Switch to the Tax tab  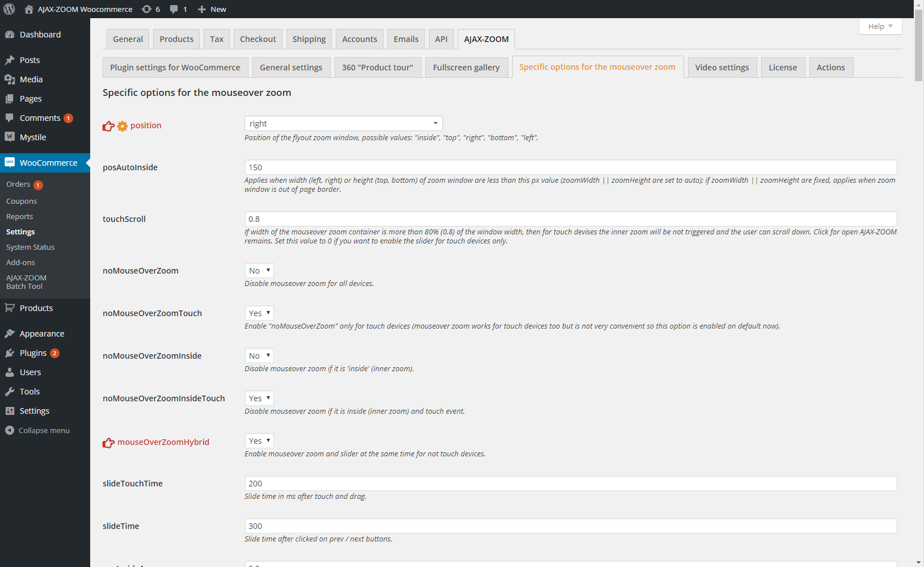point(217,39)
